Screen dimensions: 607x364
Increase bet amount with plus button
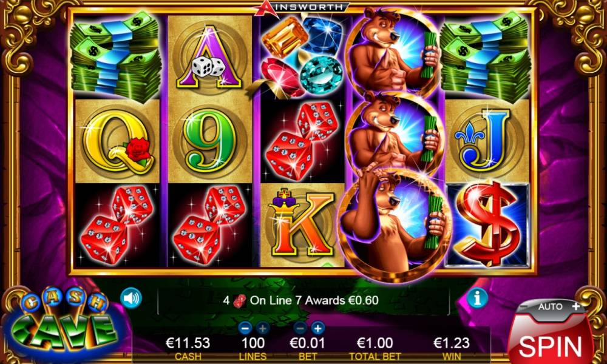(x=318, y=328)
